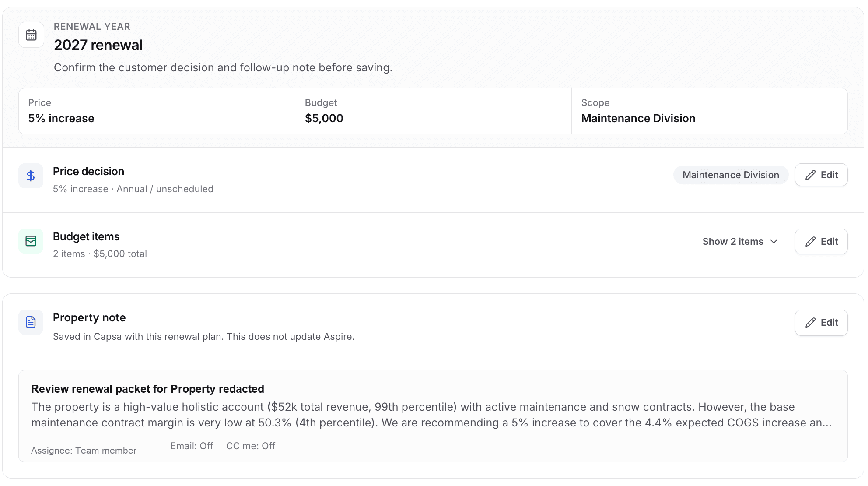The width and height of the screenshot is (868, 486).
Task: Expand the Show 2 items chevron
Action: coord(773,242)
